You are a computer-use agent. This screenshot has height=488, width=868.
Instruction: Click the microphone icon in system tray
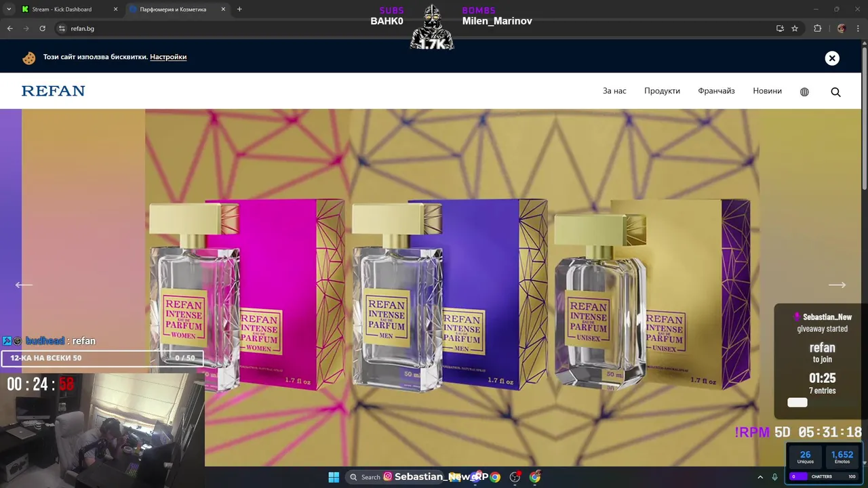[x=775, y=477]
